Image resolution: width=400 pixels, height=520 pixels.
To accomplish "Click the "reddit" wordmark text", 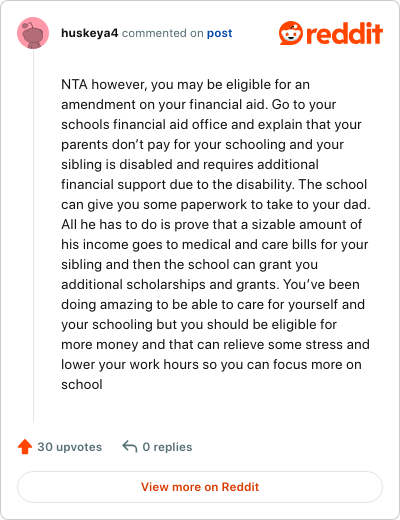I will pos(344,33).
